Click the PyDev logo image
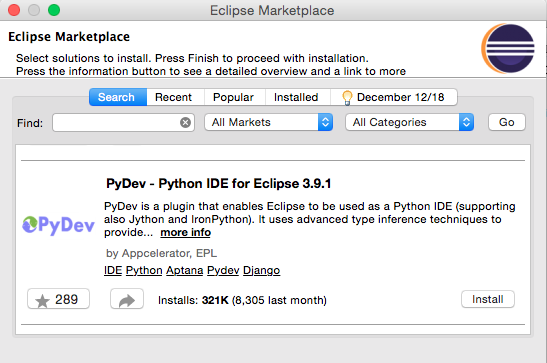Image resolution: width=547 pixels, height=363 pixels. tap(58, 225)
